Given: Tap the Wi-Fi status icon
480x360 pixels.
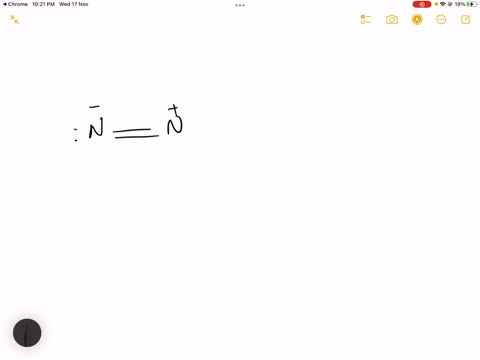Looking at the screenshot, I should pyautogui.click(x=443, y=4).
